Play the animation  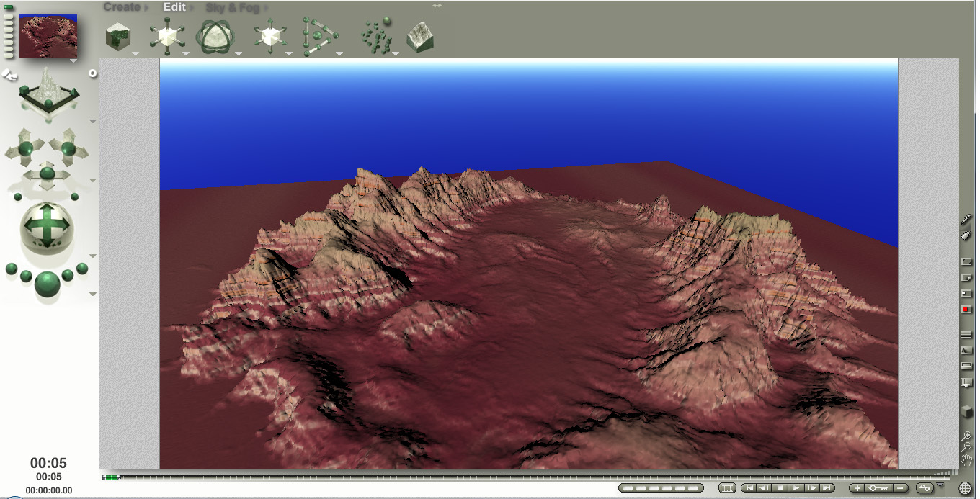[x=796, y=487]
